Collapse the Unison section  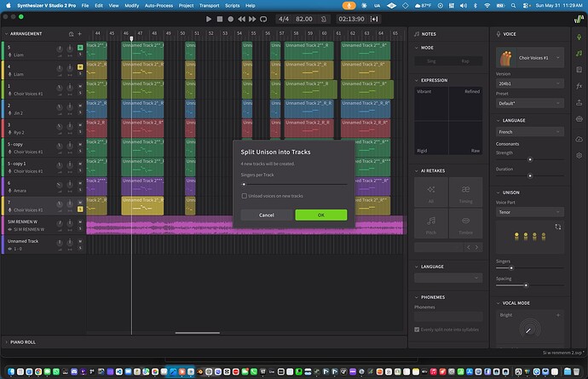(x=498, y=192)
